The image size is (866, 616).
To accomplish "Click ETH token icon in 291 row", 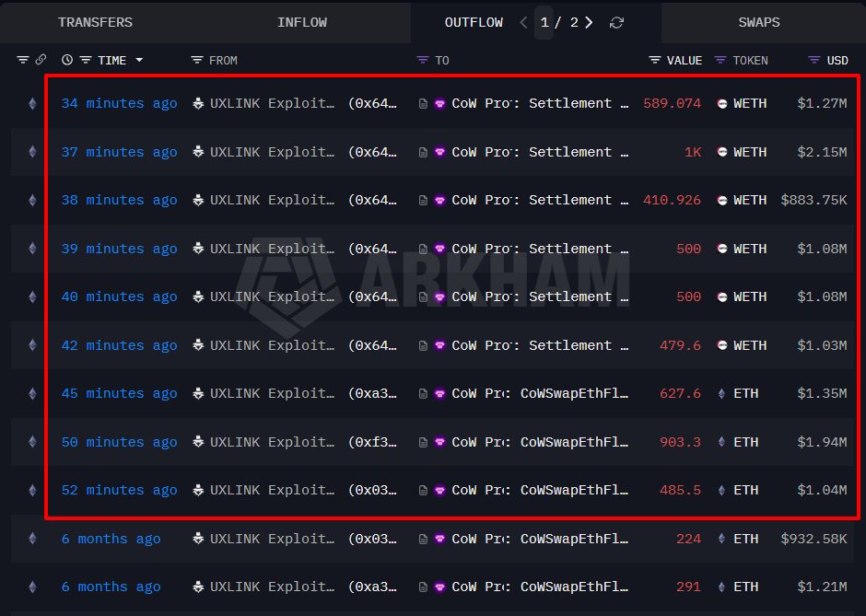I will pos(722,587).
